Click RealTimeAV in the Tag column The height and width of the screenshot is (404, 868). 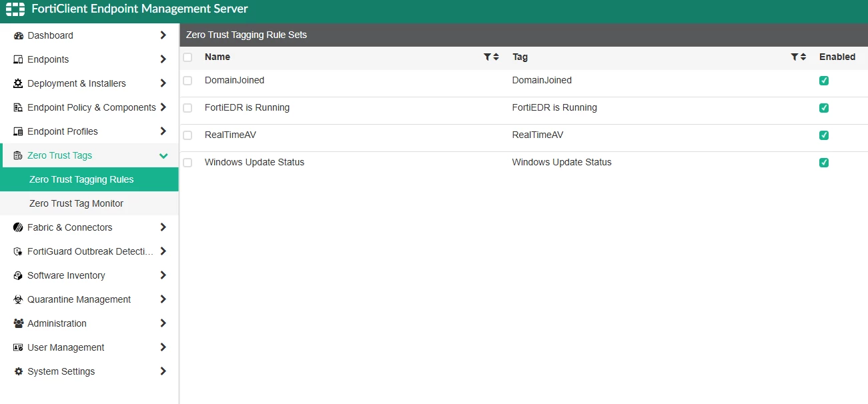[538, 135]
